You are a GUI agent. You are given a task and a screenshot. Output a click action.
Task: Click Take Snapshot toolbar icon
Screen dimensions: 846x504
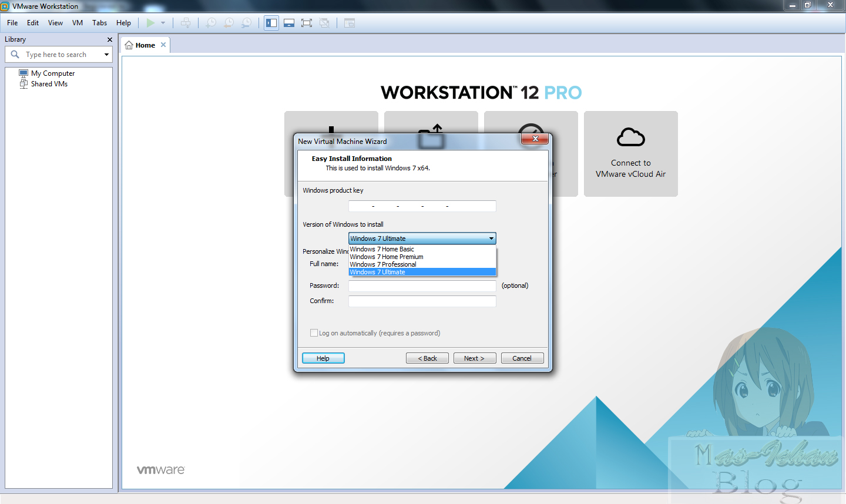tap(211, 23)
